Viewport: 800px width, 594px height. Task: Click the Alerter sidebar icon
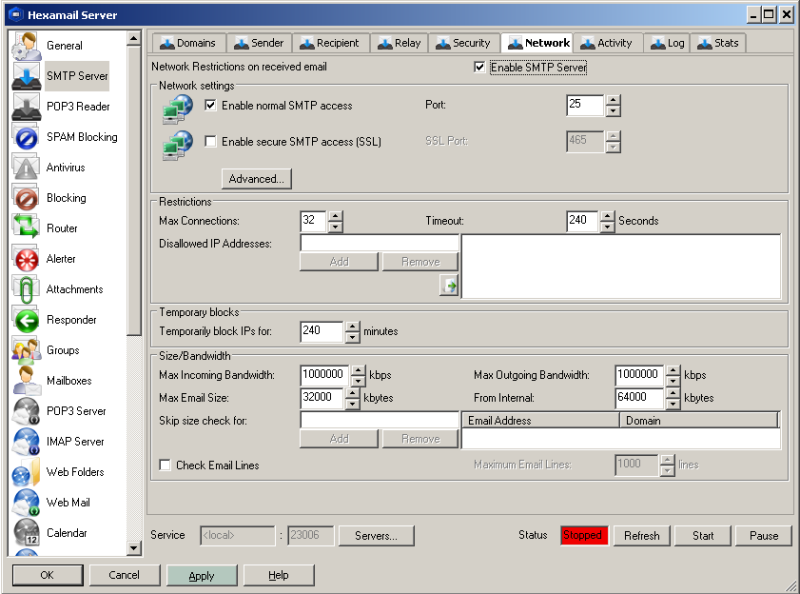[x=26, y=259]
